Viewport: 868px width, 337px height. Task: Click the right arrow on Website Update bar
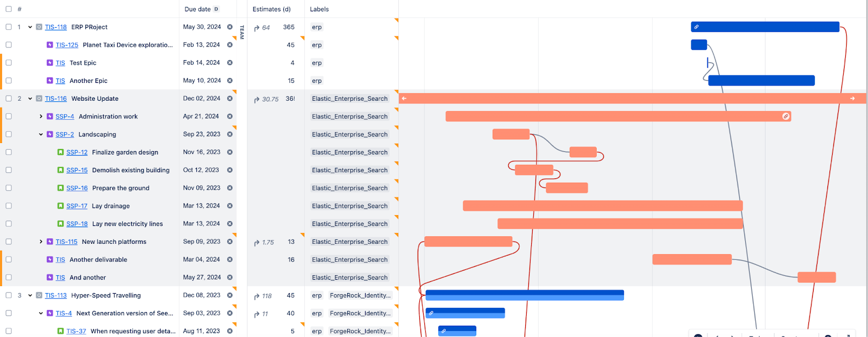(x=852, y=99)
